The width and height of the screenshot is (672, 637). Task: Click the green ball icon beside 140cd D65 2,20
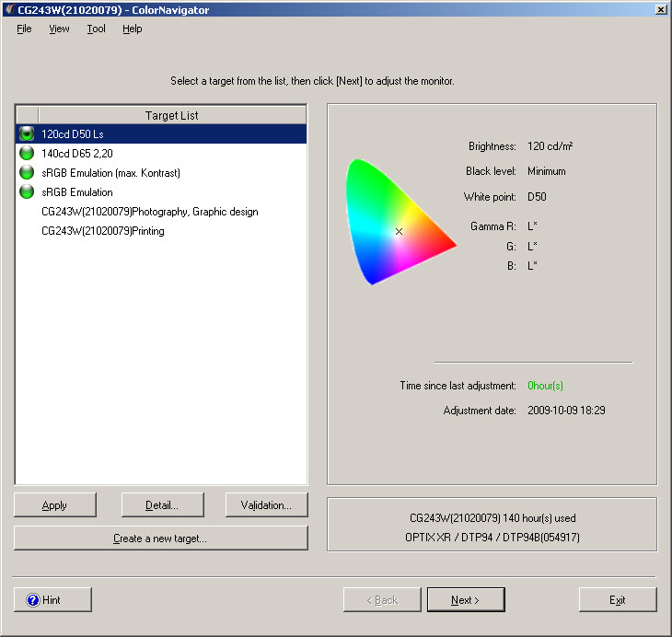click(x=27, y=153)
